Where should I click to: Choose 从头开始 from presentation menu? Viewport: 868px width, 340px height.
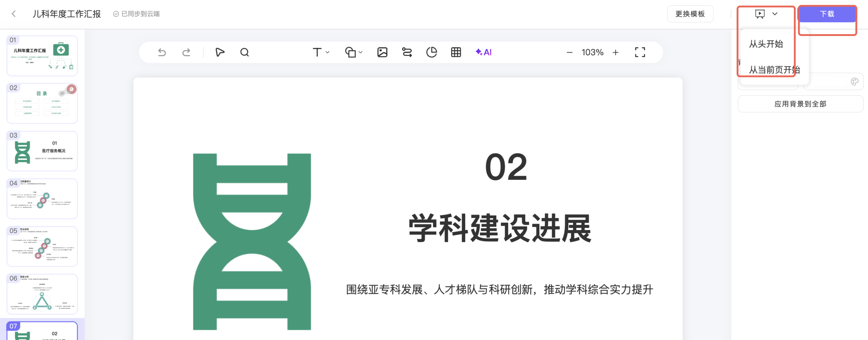[x=766, y=44]
